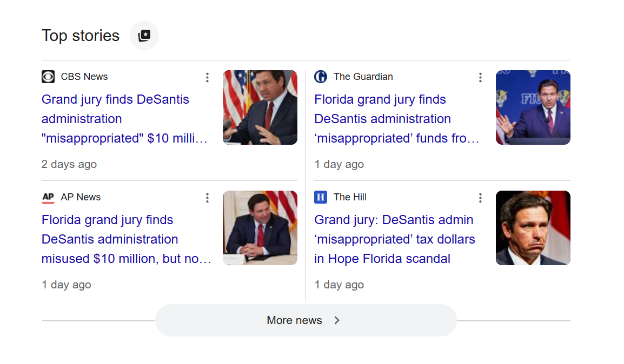Open The Hill story thumbnail image

[533, 228]
